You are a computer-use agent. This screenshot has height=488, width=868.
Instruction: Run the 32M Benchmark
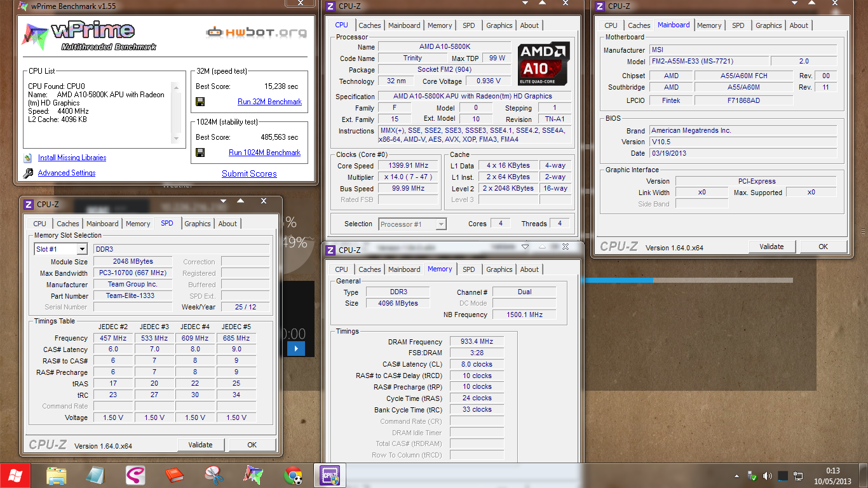269,102
